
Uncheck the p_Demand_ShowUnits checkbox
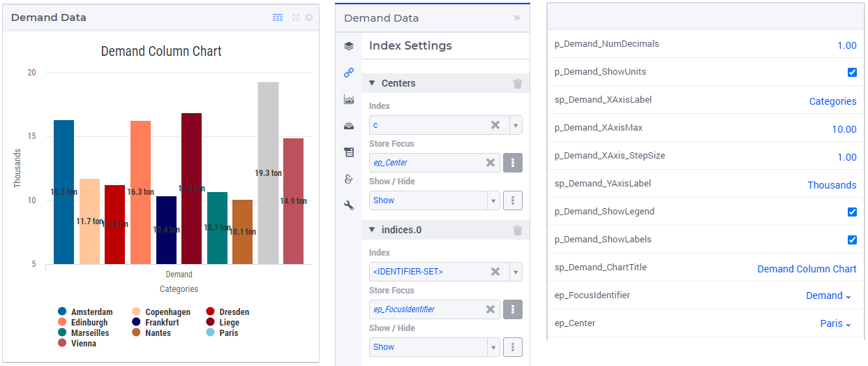tap(852, 72)
